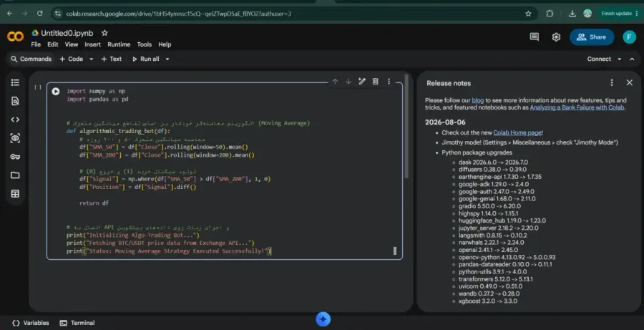This screenshot has width=644, height=330.
Task: Open the Terminal panel at bottom
Action: click(77, 323)
